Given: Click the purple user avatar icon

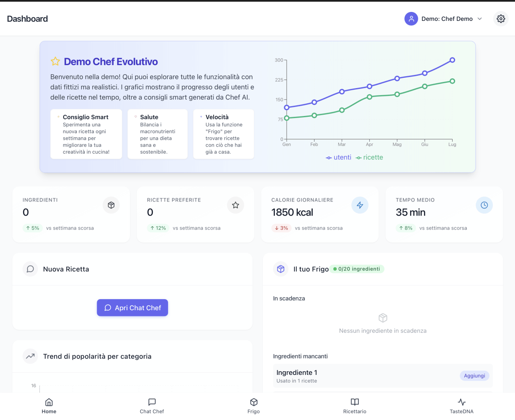Looking at the screenshot, I should [x=411, y=19].
